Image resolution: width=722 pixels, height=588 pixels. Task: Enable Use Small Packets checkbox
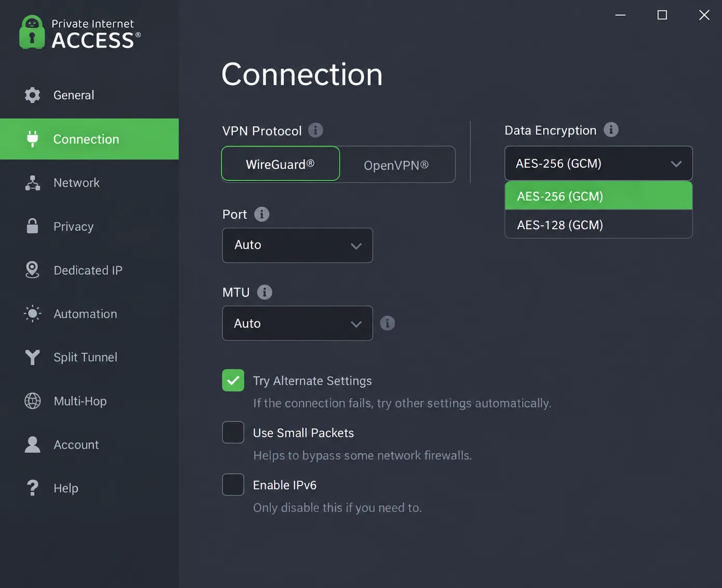pos(233,432)
